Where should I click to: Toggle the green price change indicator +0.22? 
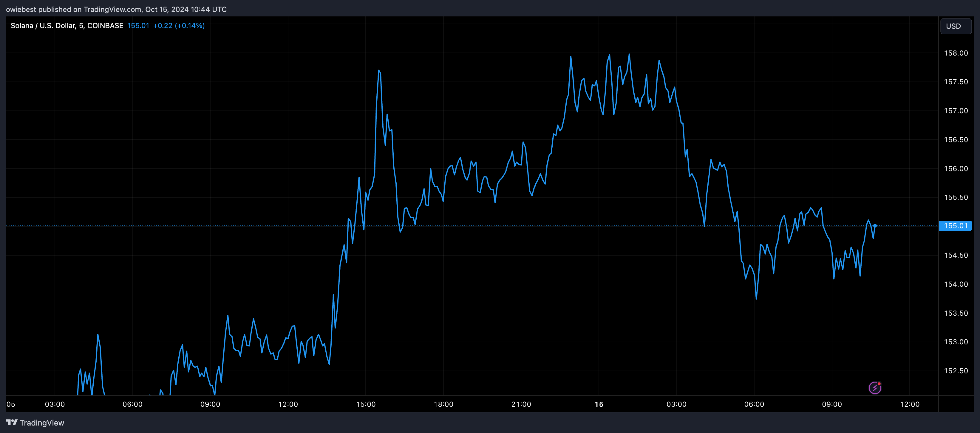163,25
